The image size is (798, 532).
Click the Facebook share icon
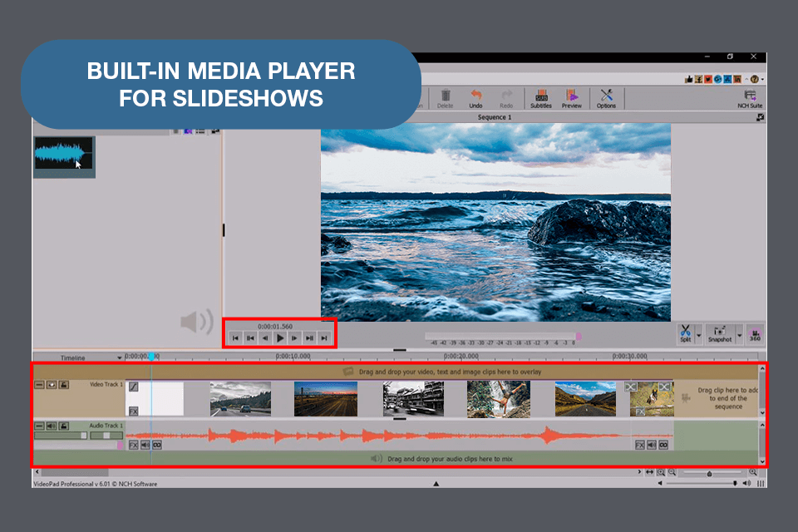[699, 79]
